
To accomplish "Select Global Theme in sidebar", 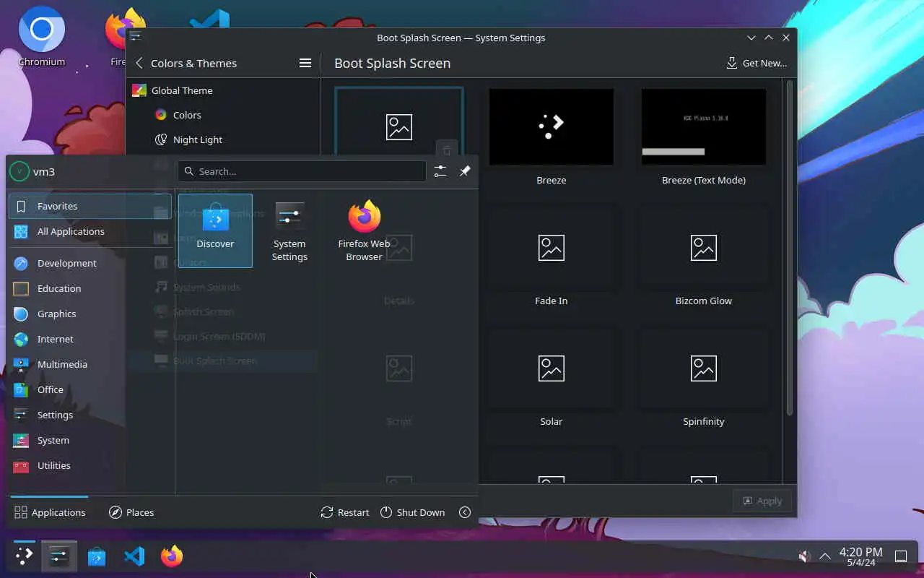I will (223, 90).
